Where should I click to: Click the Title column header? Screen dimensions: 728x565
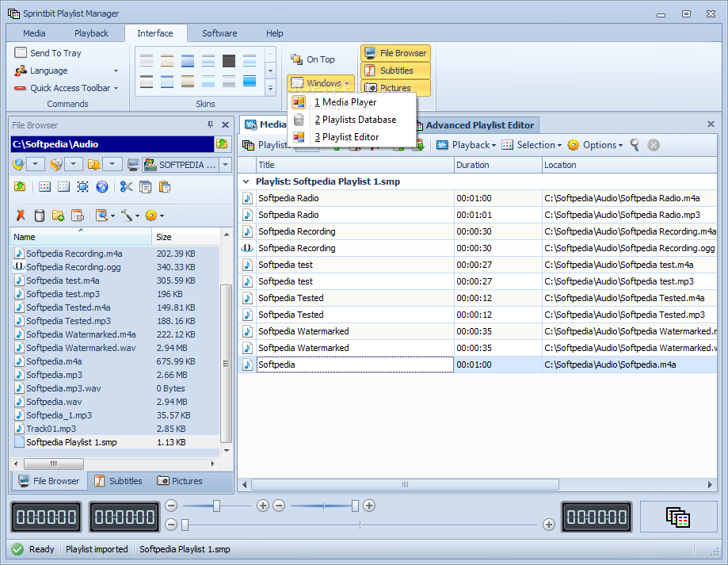(355, 165)
